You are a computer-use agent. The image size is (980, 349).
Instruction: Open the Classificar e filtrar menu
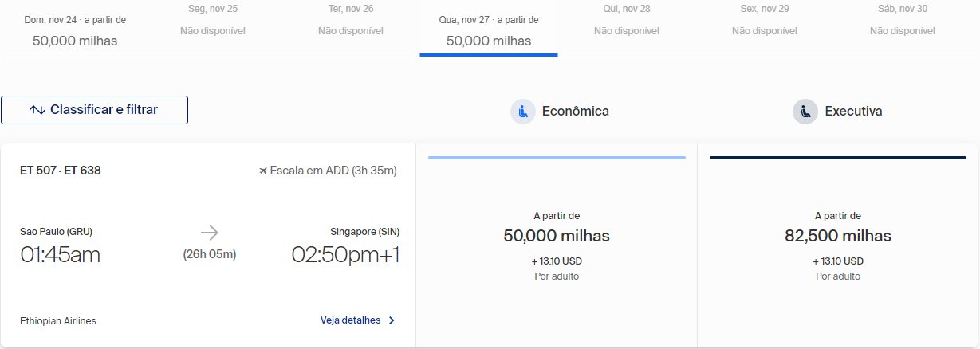[x=94, y=110]
